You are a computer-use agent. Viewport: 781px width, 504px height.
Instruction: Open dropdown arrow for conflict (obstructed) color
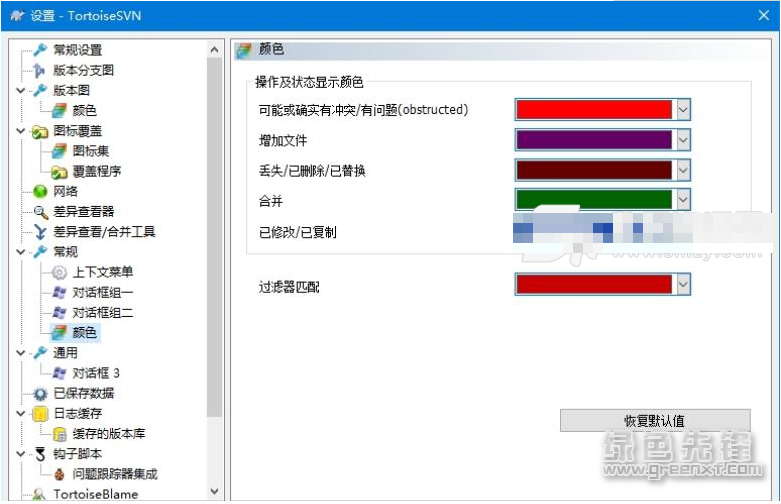(683, 110)
